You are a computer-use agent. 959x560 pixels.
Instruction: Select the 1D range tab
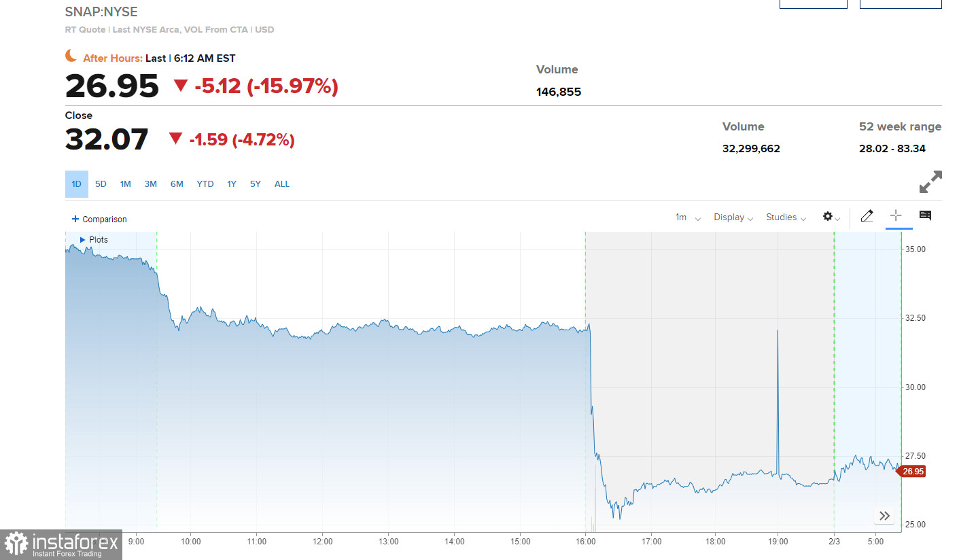point(77,184)
